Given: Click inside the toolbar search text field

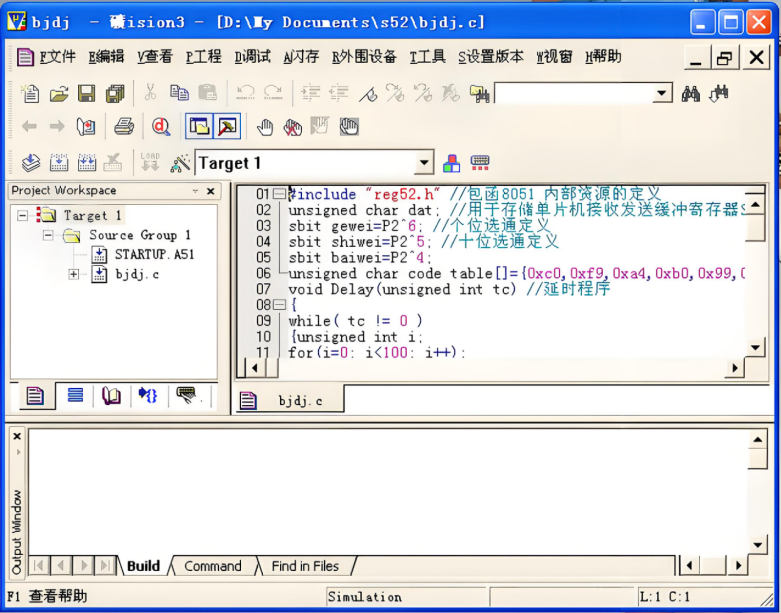Looking at the screenshot, I should (x=573, y=93).
